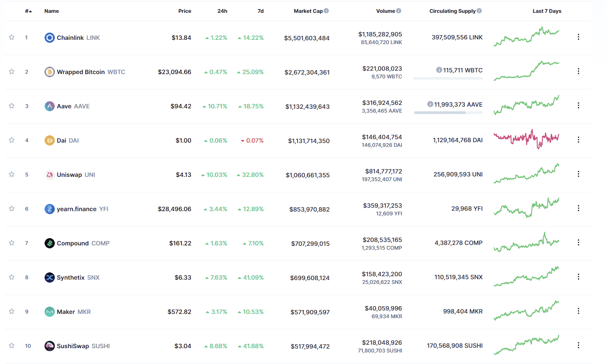The image size is (607, 364).
Task: Click Circulating Supply info icon
Action: [x=479, y=11]
